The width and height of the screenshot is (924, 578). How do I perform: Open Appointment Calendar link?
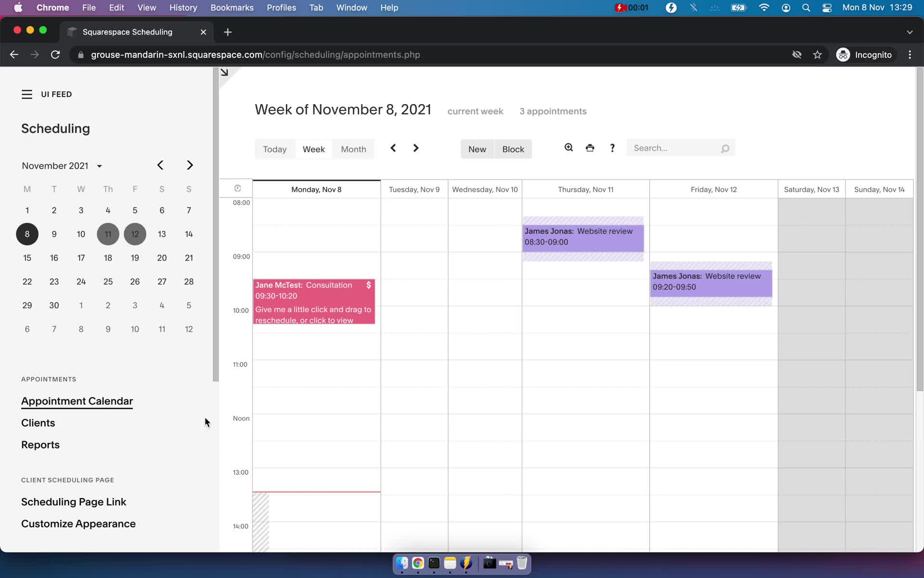tap(77, 401)
